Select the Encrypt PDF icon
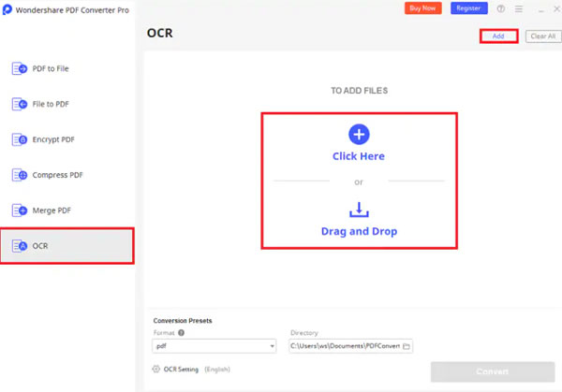This screenshot has width=562, height=392. coord(20,139)
